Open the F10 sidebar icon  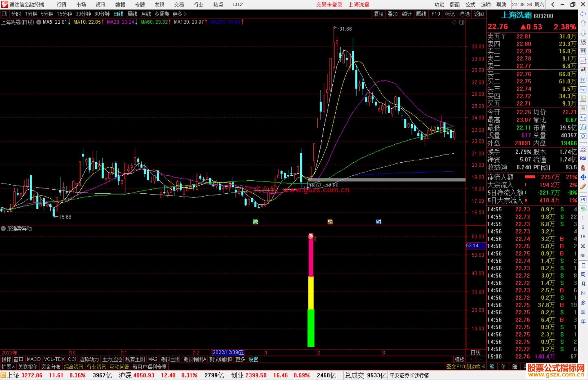pos(583,89)
